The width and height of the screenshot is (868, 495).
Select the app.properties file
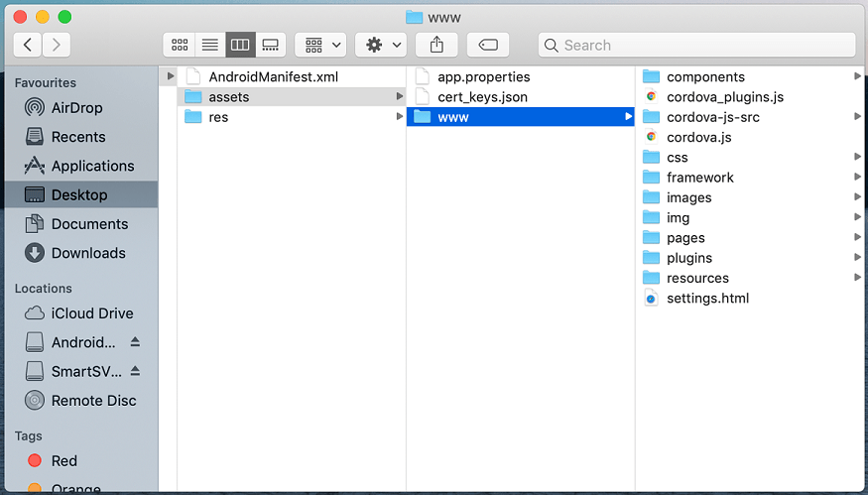click(521, 77)
